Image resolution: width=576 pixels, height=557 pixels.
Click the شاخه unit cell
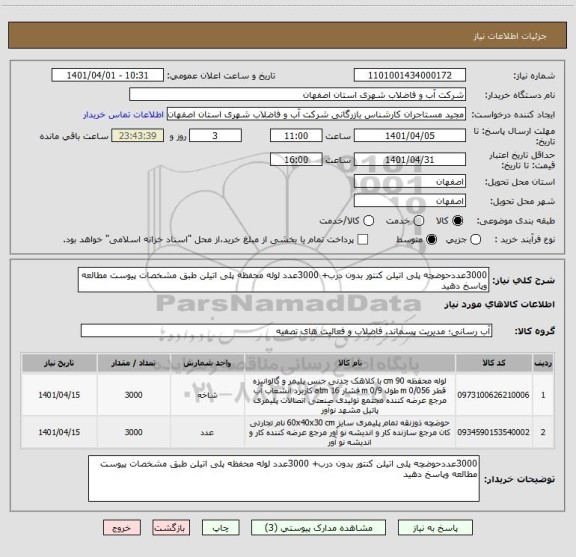coord(207,395)
